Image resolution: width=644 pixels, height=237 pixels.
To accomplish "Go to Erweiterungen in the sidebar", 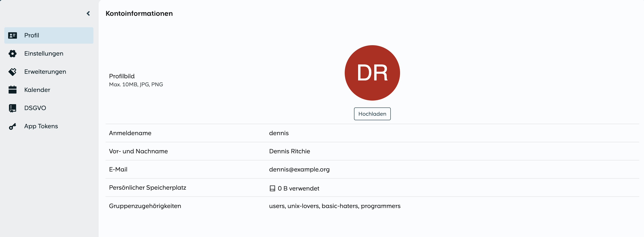I will [45, 72].
